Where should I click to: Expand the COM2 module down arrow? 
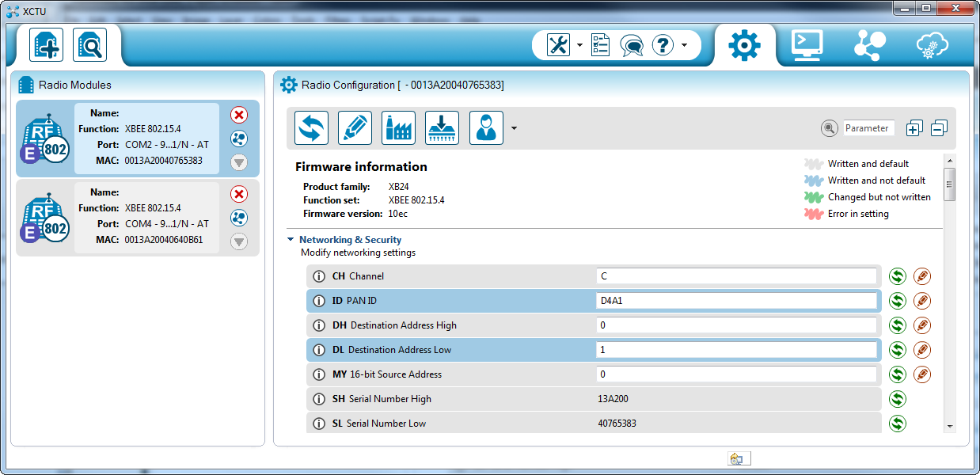239,162
